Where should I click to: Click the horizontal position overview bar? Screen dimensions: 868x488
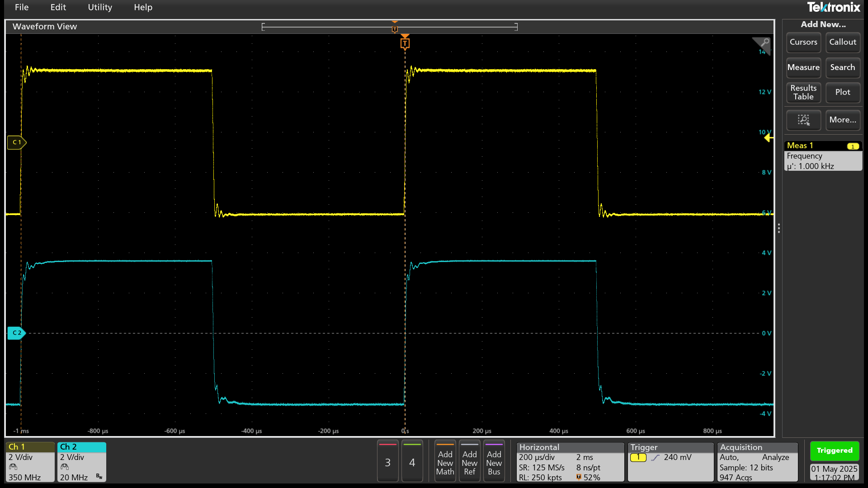click(x=389, y=27)
